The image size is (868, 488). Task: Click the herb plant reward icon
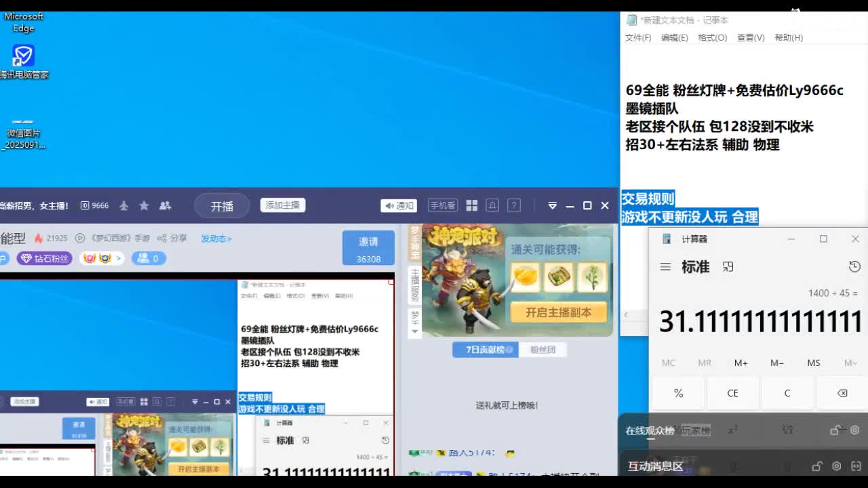pos(592,277)
